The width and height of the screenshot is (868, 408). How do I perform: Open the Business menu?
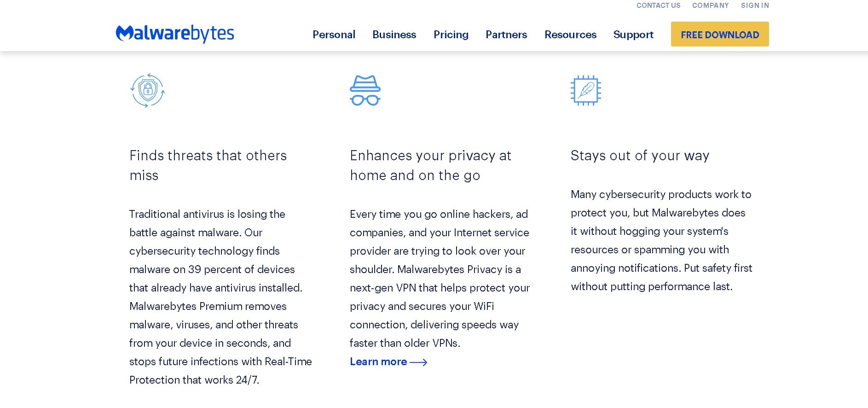394,35
